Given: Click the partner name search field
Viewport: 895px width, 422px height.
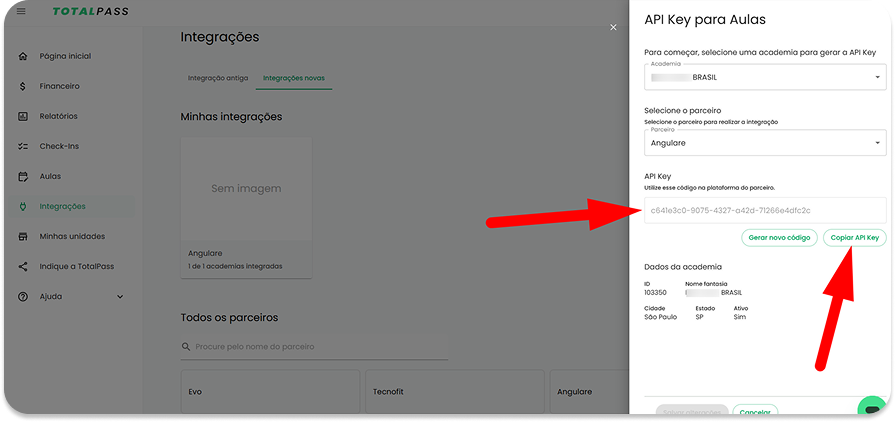Looking at the screenshot, I should [314, 347].
